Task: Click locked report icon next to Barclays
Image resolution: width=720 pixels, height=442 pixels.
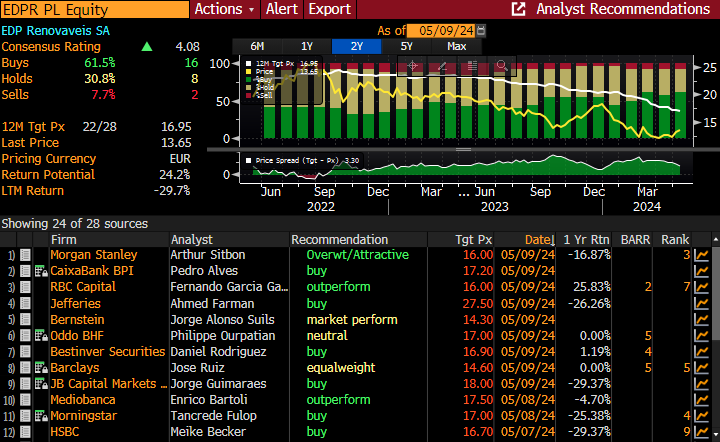Action: 40,367
